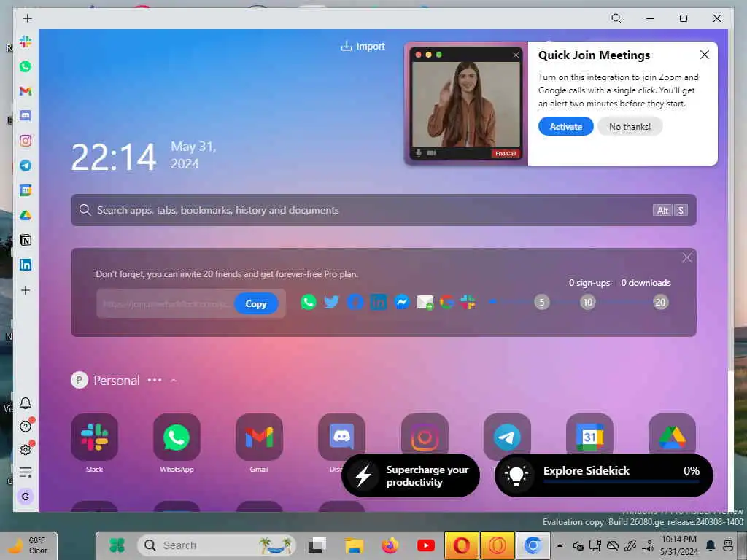Open the Explore Sidekick progress card

click(x=603, y=475)
